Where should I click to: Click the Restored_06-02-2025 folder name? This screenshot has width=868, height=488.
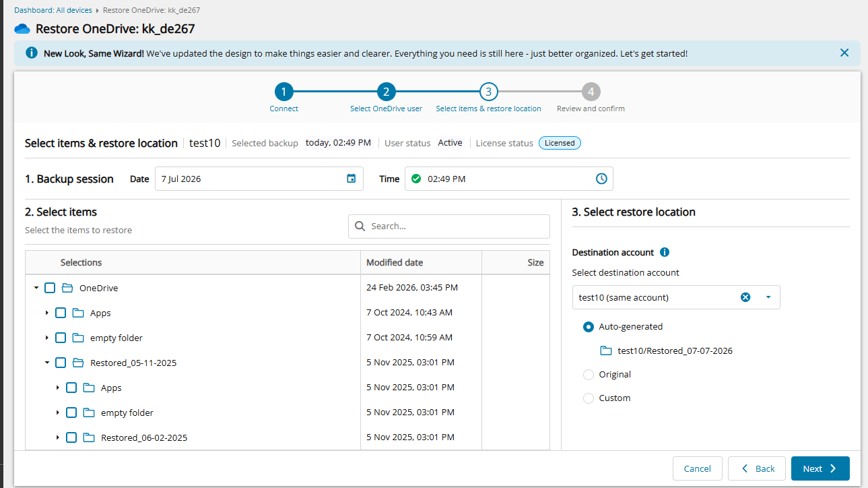[x=144, y=438]
